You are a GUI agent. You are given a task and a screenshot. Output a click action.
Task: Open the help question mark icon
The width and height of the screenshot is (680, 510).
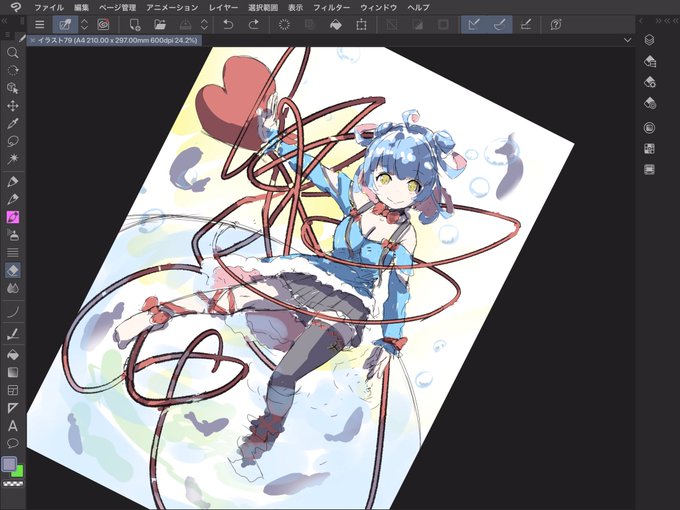556,25
